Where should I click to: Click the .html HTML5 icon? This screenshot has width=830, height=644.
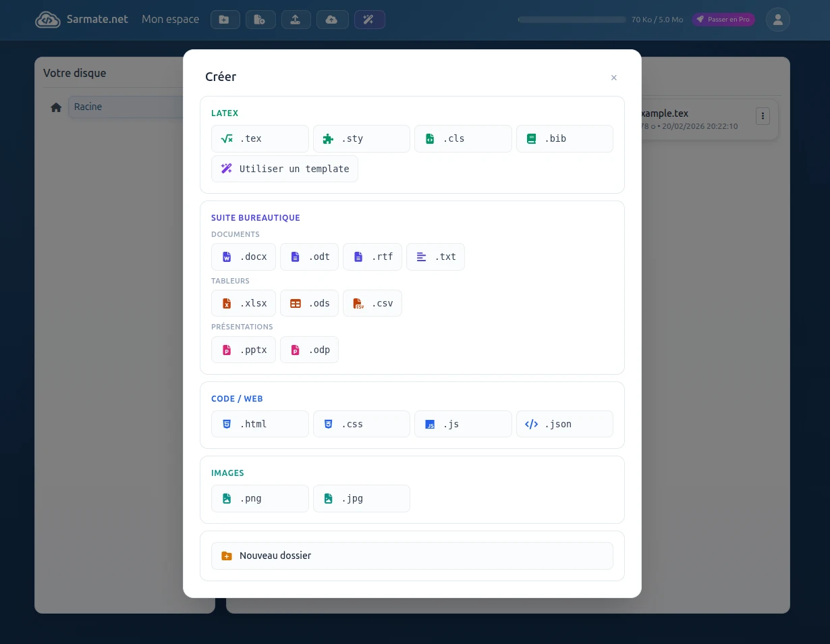[x=227, y=424]
